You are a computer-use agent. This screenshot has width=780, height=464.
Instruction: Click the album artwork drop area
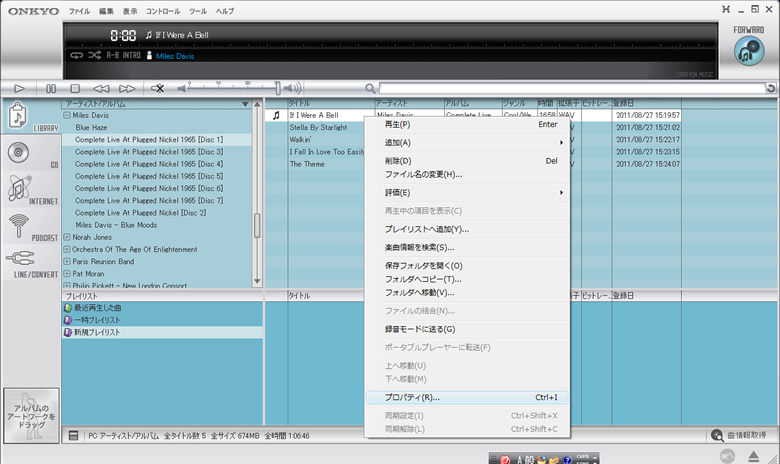(31, 416)
